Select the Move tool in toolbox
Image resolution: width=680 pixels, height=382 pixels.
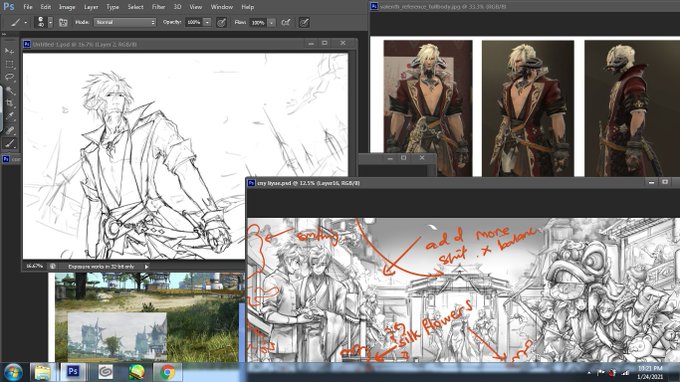10,51
